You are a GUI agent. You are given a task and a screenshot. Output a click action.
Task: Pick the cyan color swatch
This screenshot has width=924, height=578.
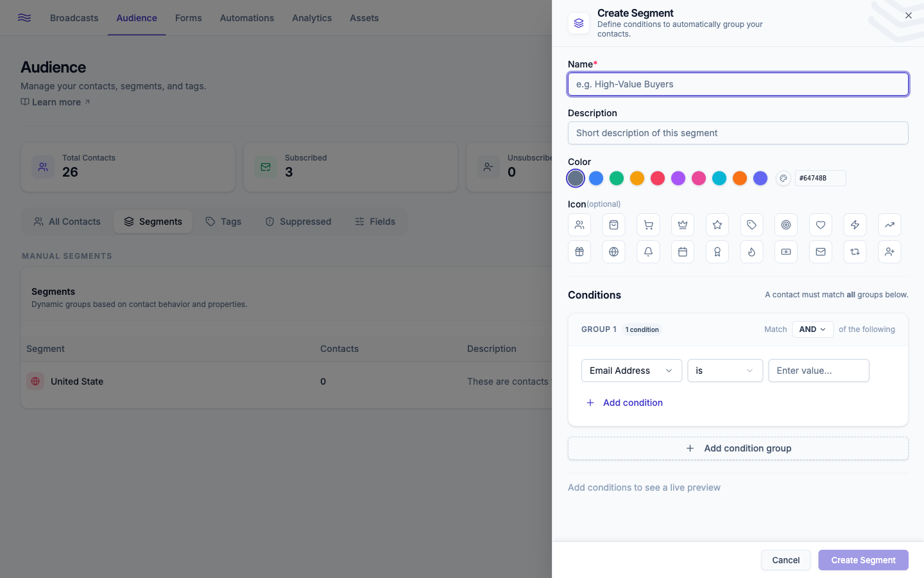pos(719,179)
